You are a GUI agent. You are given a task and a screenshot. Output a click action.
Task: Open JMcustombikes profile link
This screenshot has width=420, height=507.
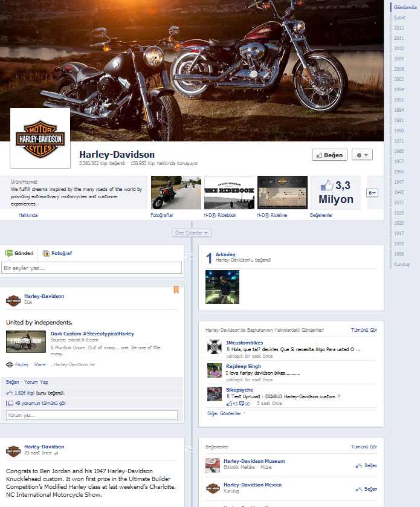pyautogui.click(x=244, y=343)
